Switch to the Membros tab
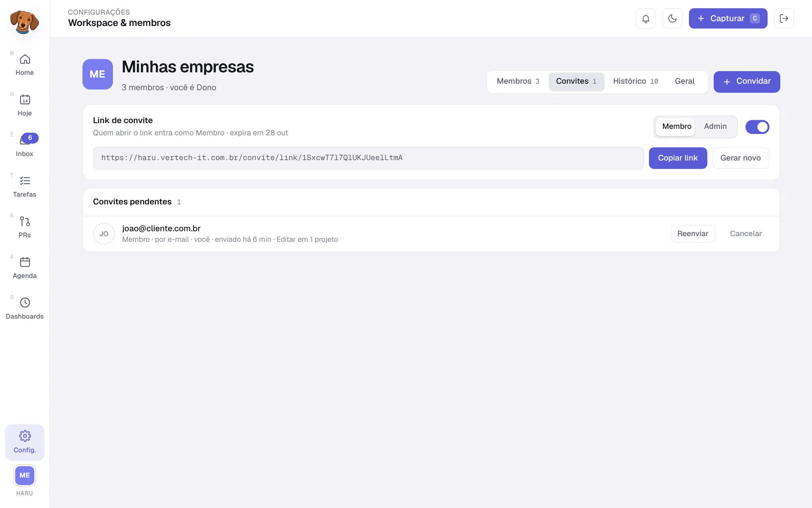Screen dimensions: 812x508 click(x=518, y=81)
